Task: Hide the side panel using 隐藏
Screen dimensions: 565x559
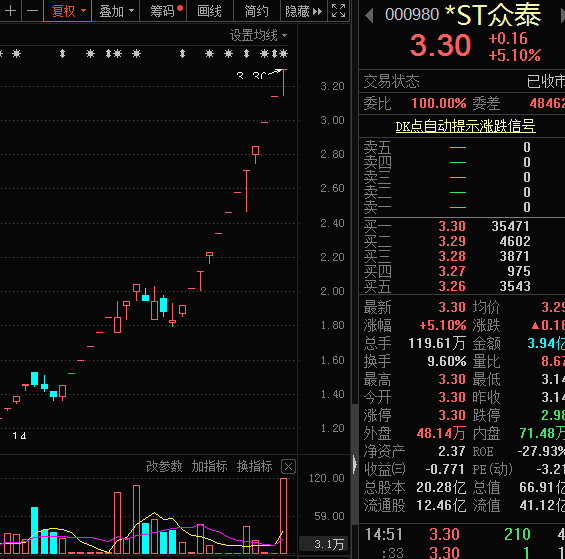Action: tap(303, 11)
